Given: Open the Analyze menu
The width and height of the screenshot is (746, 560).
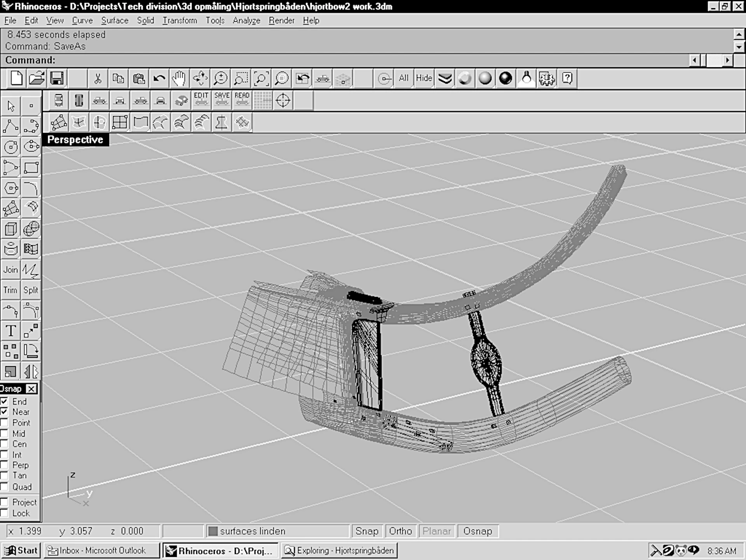Looking at the screenshot, I should pyautogui.click(x=246, y=21).
